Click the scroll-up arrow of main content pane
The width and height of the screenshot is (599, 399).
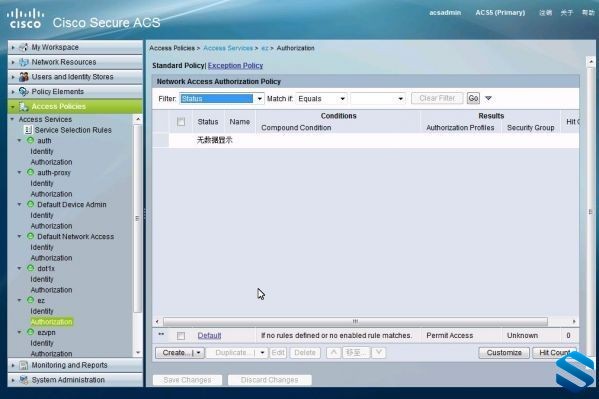click(591, 61)
